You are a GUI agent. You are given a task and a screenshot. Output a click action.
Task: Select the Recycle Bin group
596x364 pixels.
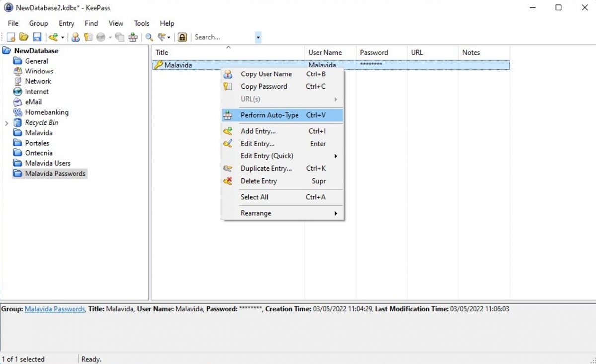click(41, 122)
